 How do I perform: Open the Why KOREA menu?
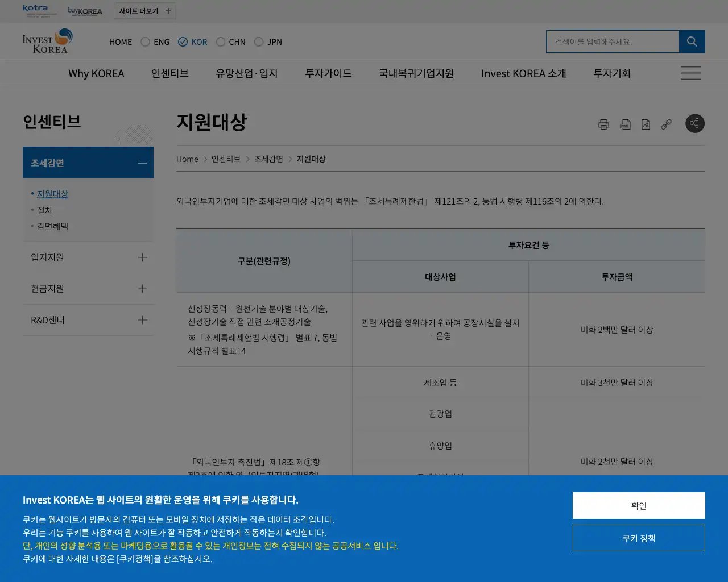coord(96,73)
